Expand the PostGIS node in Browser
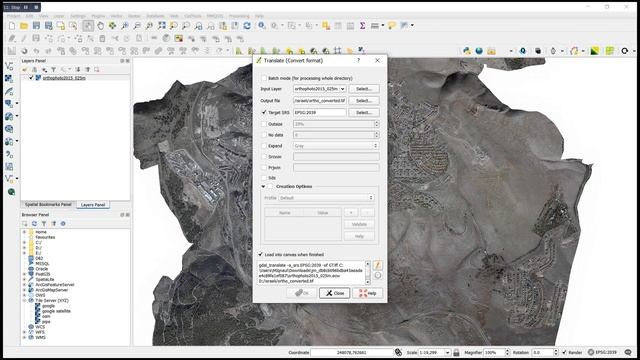Image resolution: width=640 pixels, height=360 pixels. (x=24, y=274)
